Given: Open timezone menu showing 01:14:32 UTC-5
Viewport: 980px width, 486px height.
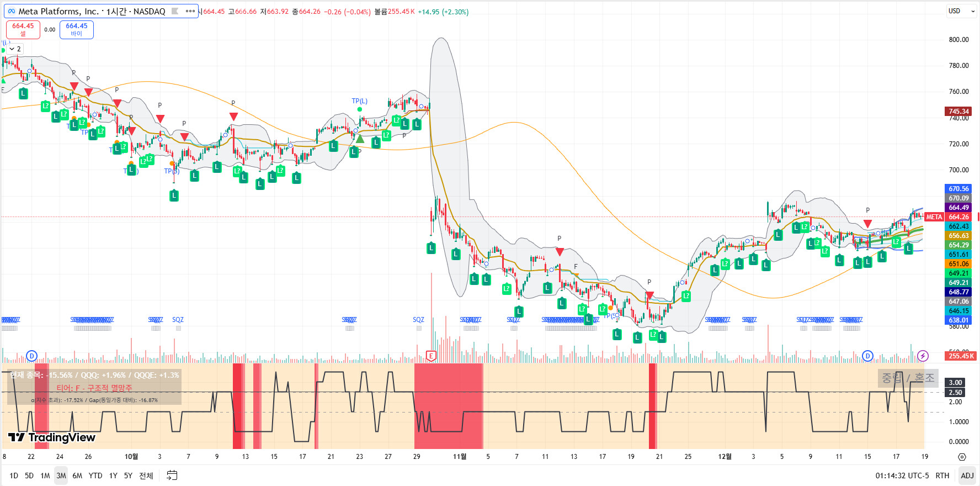Looking at the screenshot, I should click(902, 476).
